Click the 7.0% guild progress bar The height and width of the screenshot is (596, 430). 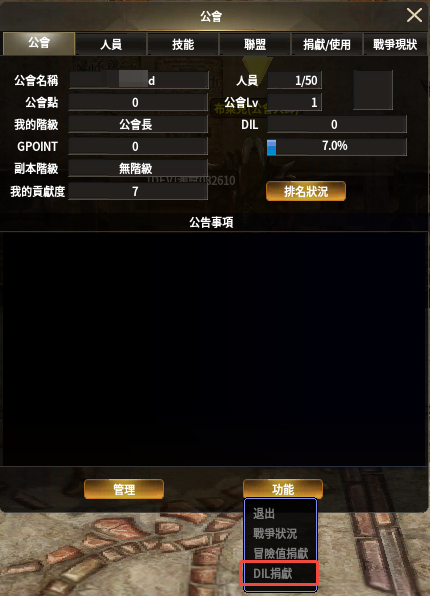tap(337, 146)
